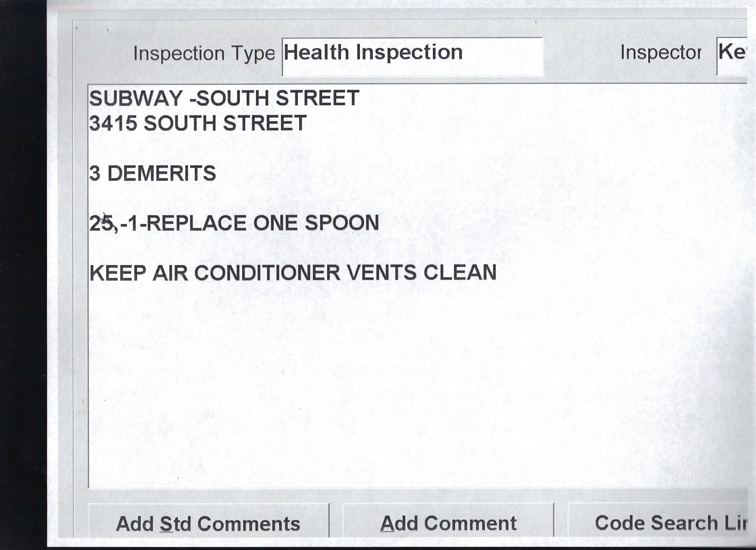Click the Inspection Type label

204,53
